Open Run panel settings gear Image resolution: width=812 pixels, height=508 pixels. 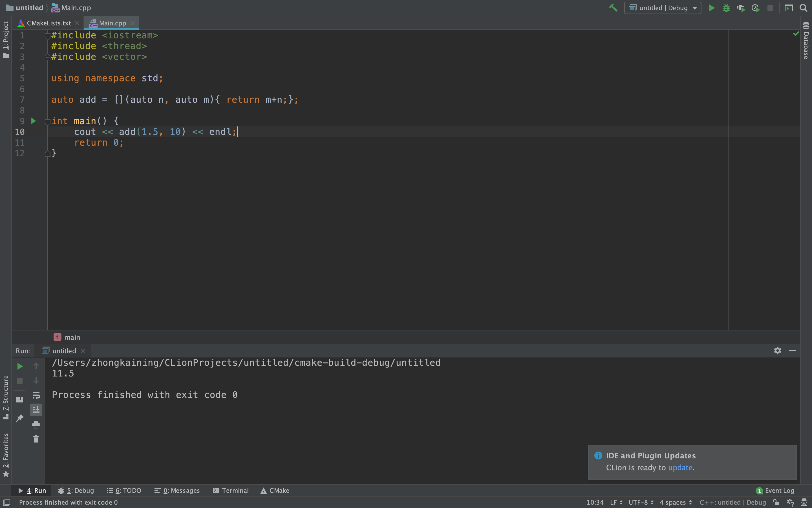777,351
